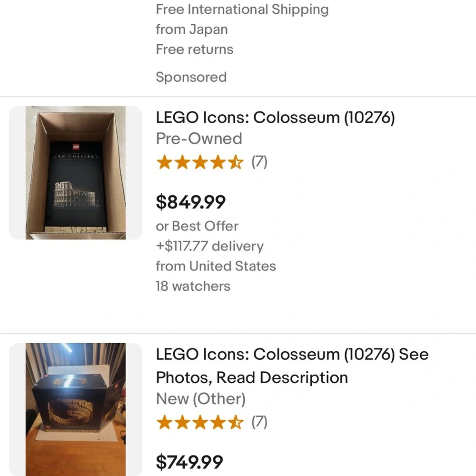Click the Pre-Owned condition label
This screenshot has height=476, width=476.
(x=198, y=139)
